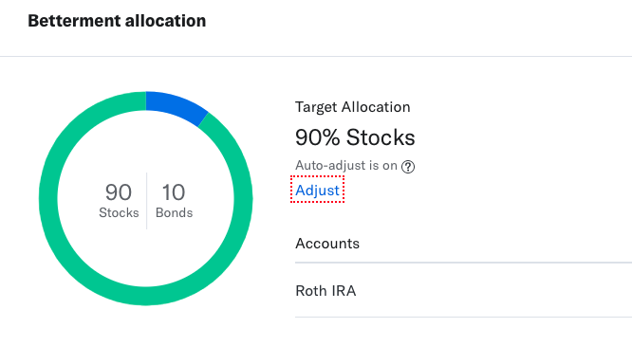This screenshot has height=364, width=632.
Task: Click the 90% Stocks target allocation text
Action: 355,137
